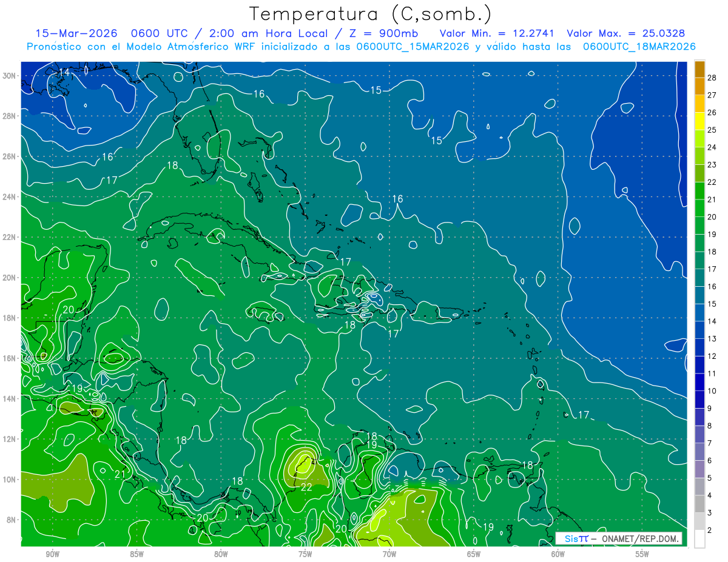The width and height of the screenshot is (728, 562).
Task: Select the latitude label 16N
Action: pos(10,358)
